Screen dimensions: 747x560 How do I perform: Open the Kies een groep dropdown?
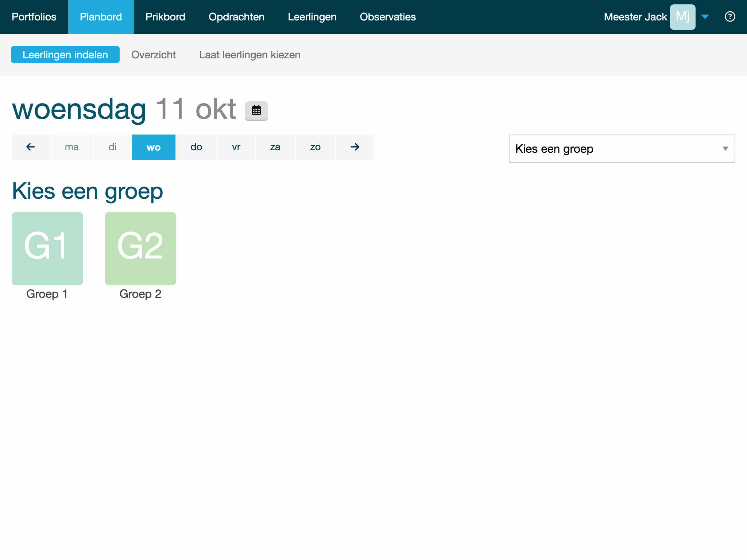[x=622, y=149]
